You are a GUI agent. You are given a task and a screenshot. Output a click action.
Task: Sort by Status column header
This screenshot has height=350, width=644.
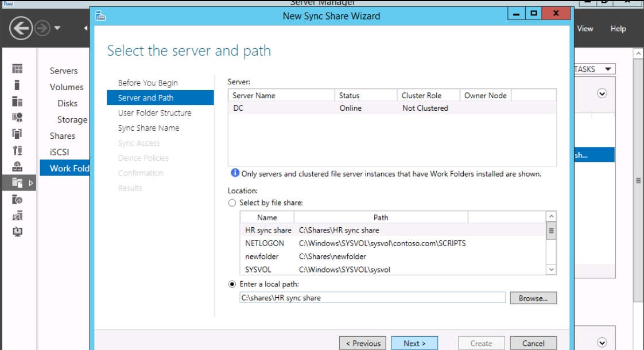[366, 95]
